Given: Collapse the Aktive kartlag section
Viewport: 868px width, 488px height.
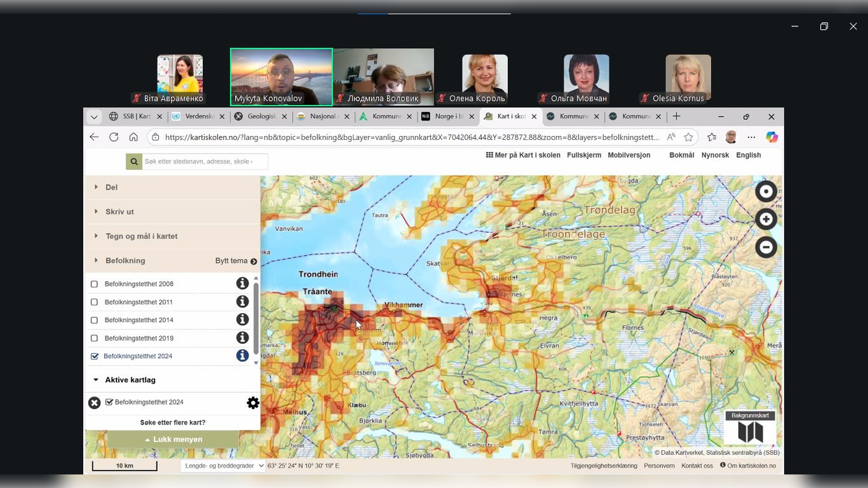Looking at the screenshot, I should 130,380.
